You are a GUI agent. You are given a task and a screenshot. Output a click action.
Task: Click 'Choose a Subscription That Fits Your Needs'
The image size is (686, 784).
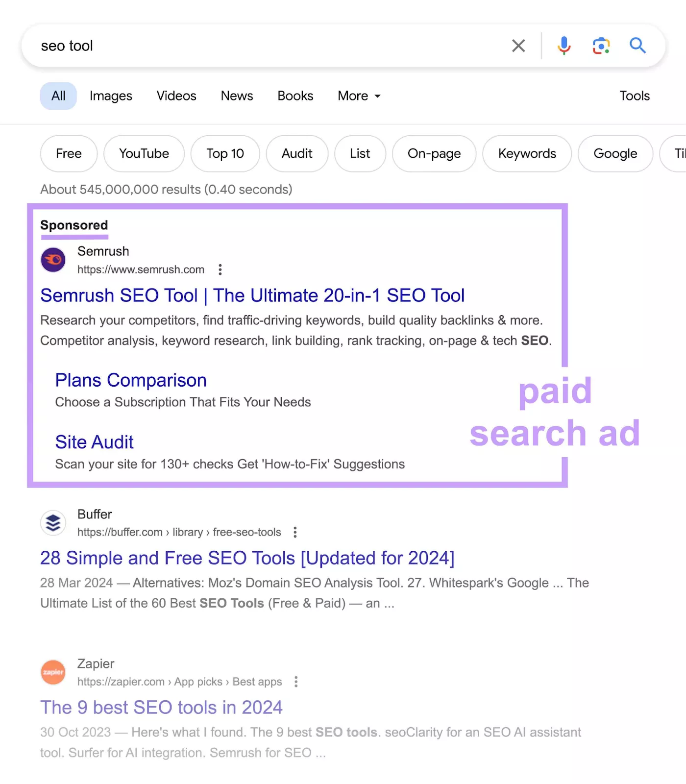(x=183, y=402)
